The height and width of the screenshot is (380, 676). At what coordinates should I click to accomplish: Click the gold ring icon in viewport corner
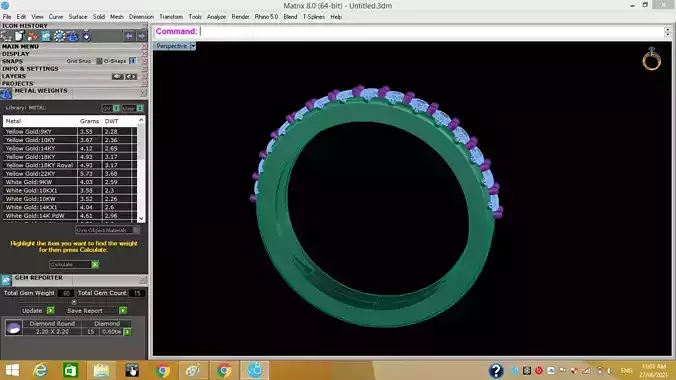[651, 59]
